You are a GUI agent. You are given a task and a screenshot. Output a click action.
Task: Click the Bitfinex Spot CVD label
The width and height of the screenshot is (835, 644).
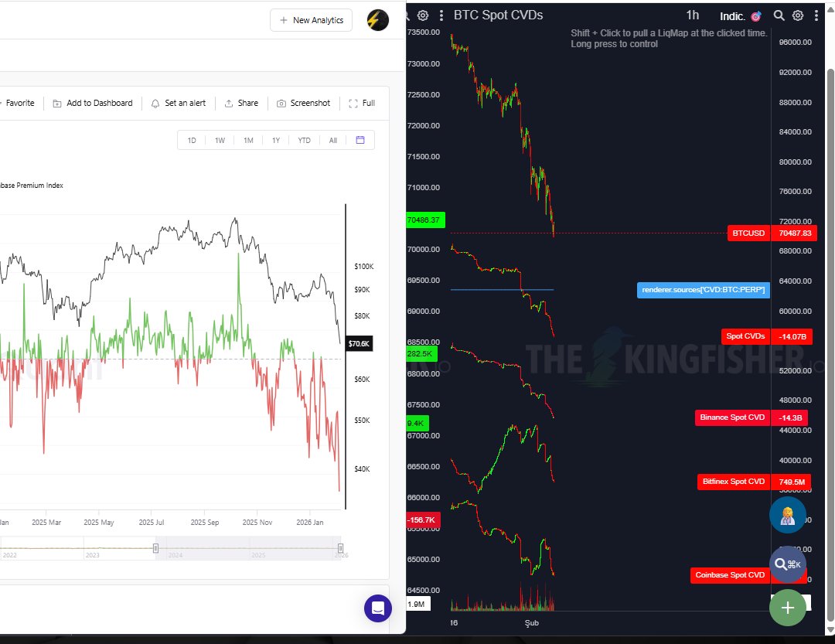[733, 482]
